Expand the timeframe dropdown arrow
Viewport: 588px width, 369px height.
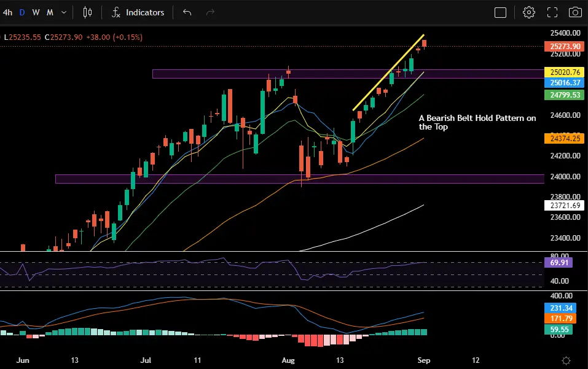click(x=64, y=12)
